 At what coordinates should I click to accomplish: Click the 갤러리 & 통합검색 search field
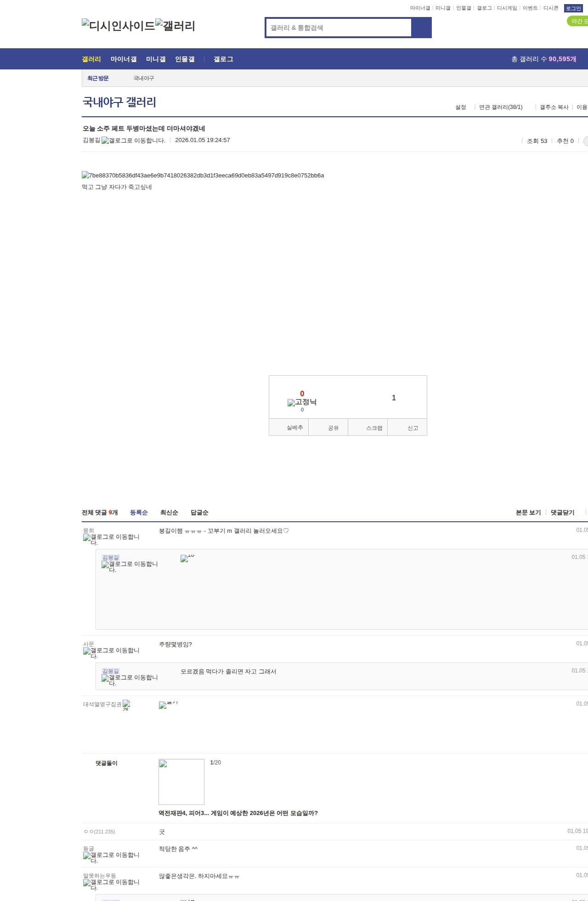pyautogui.click(x=339, y=28)
